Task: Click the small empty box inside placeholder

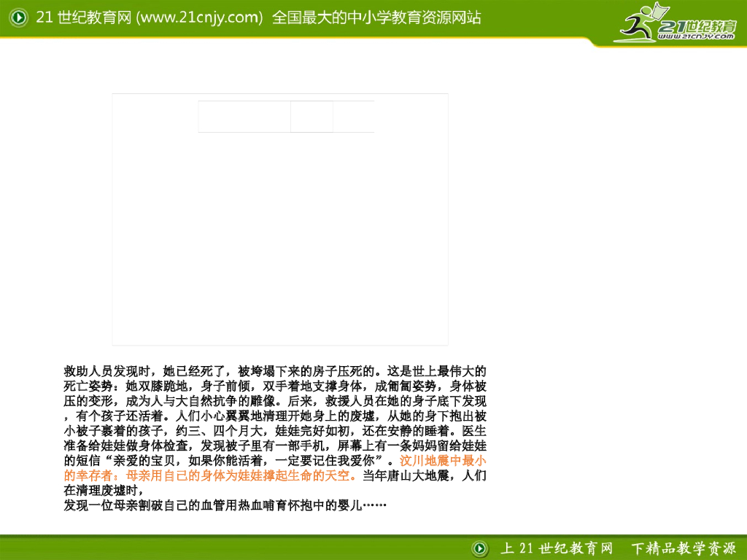Action: point(311,117)
